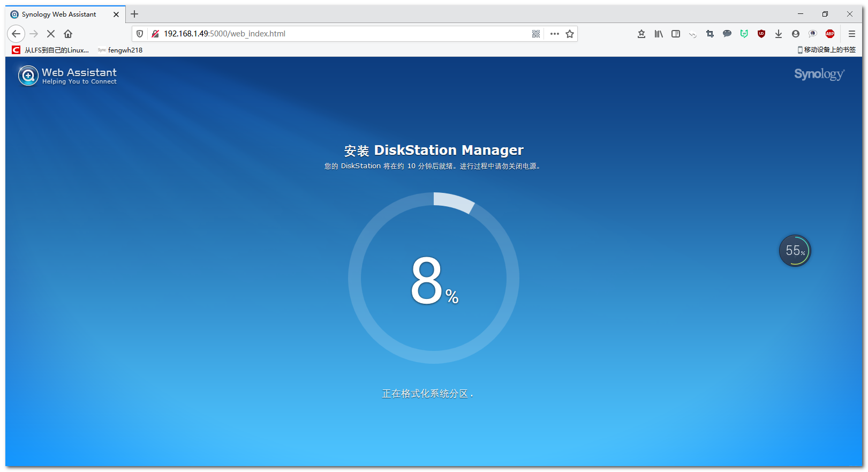Open the Library toolbar icon

(659, 34)
